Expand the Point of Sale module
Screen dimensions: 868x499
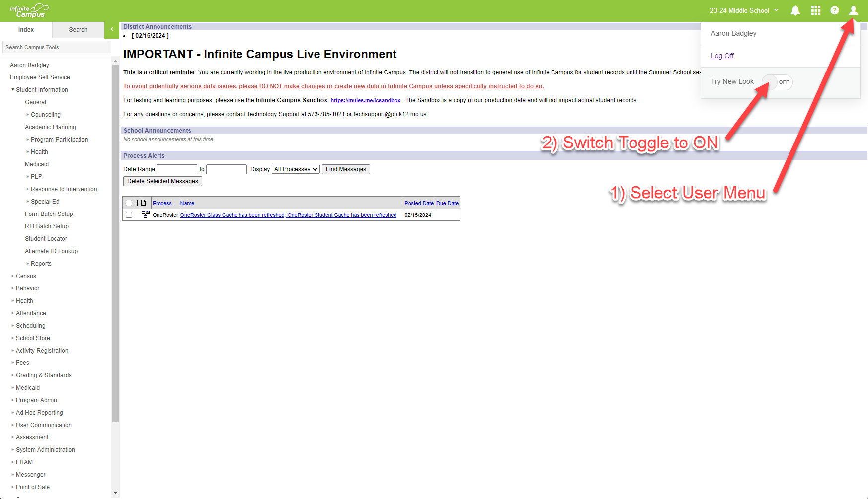(x=13, y=487)
